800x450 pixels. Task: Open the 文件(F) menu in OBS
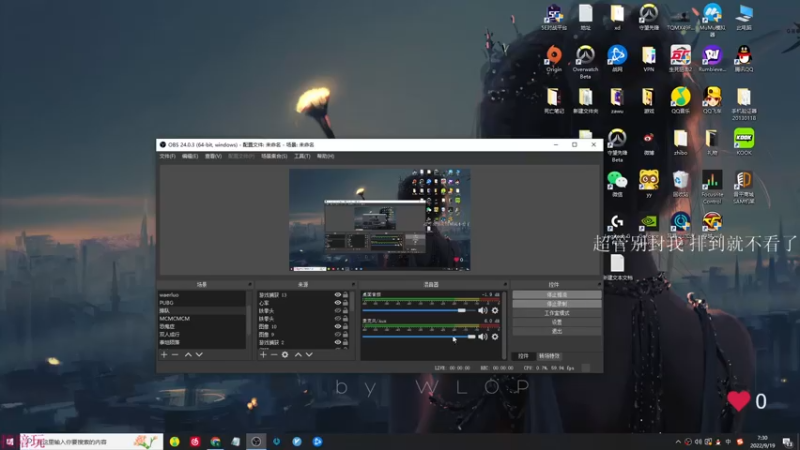(x=167, y=156)
